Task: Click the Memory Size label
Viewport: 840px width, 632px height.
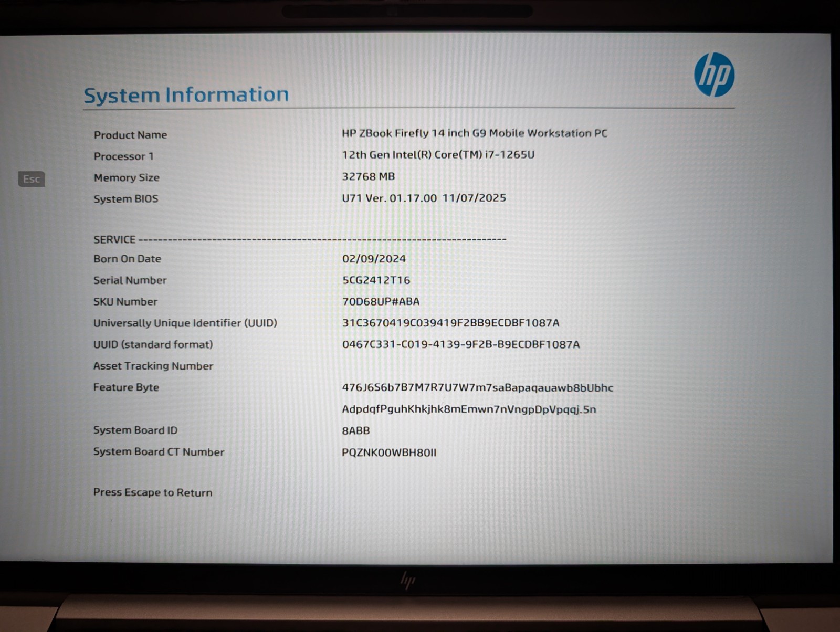Action: coord(127,178)
